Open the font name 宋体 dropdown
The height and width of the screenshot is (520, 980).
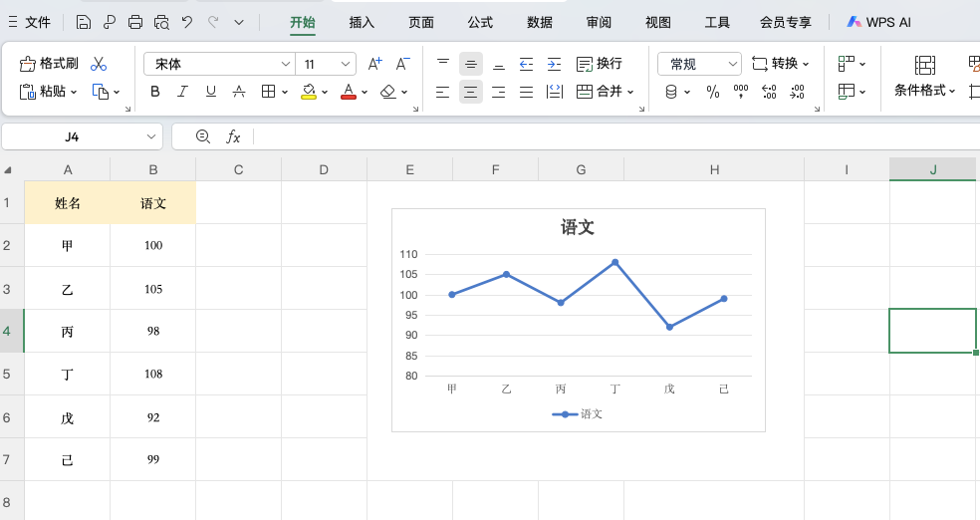[286, 64]
